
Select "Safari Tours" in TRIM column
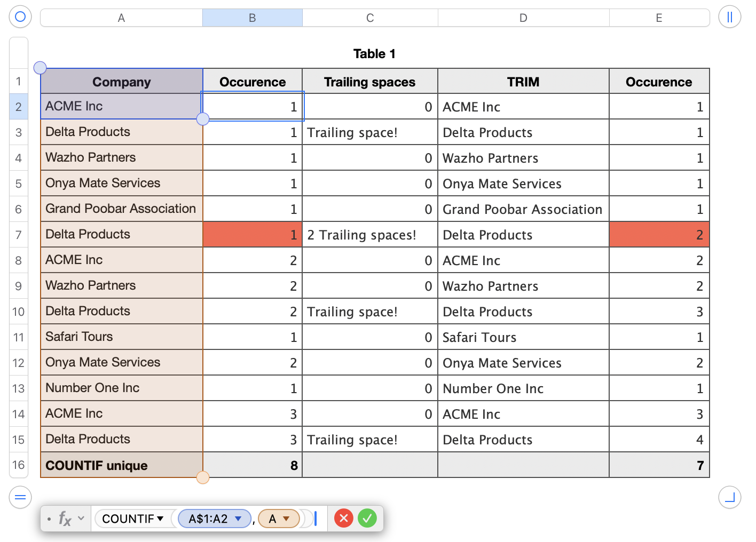click(523, 337)
